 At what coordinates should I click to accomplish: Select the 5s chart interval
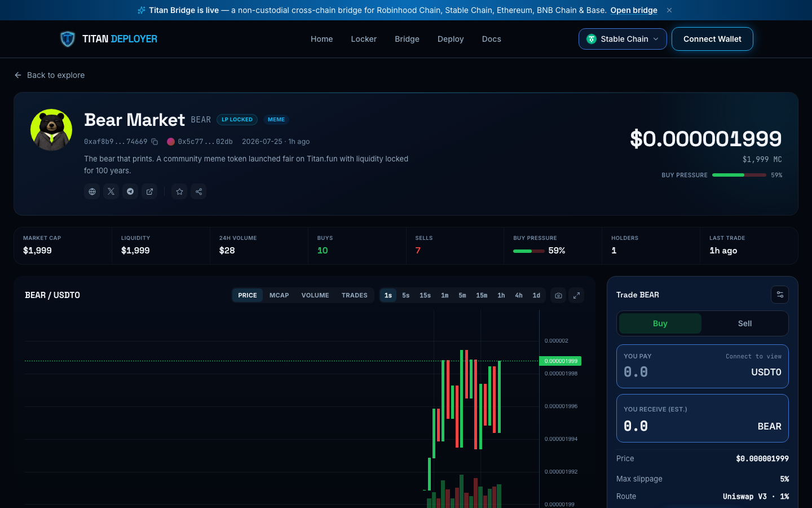[406, 295]
